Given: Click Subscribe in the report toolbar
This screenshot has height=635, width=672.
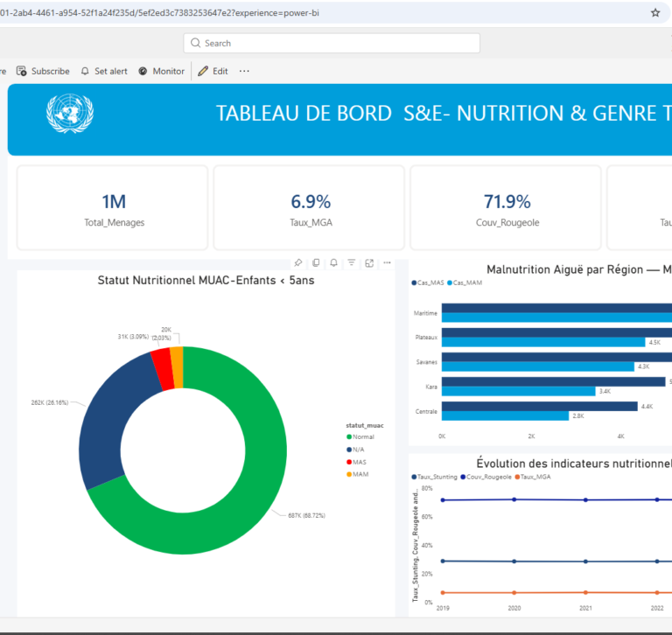Looking at the screenshot, I should pyautogui.click(x=43, y=71).
